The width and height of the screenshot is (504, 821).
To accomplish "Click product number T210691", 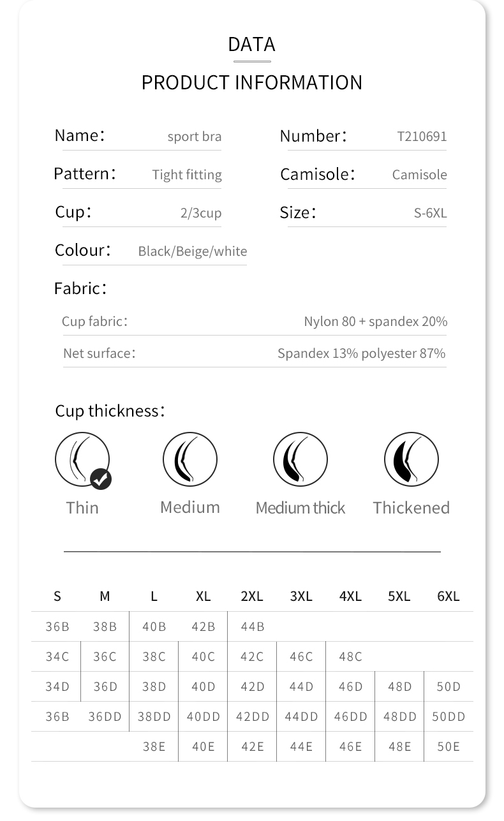I will click(x=422, y=137).
